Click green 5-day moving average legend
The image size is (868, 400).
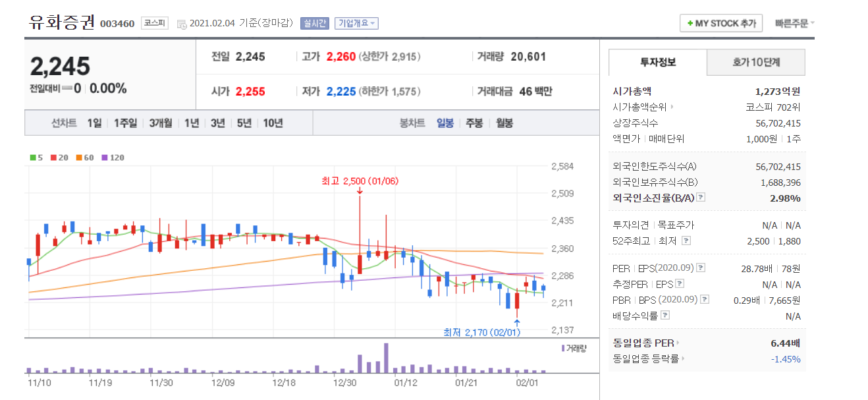point(36,157)
